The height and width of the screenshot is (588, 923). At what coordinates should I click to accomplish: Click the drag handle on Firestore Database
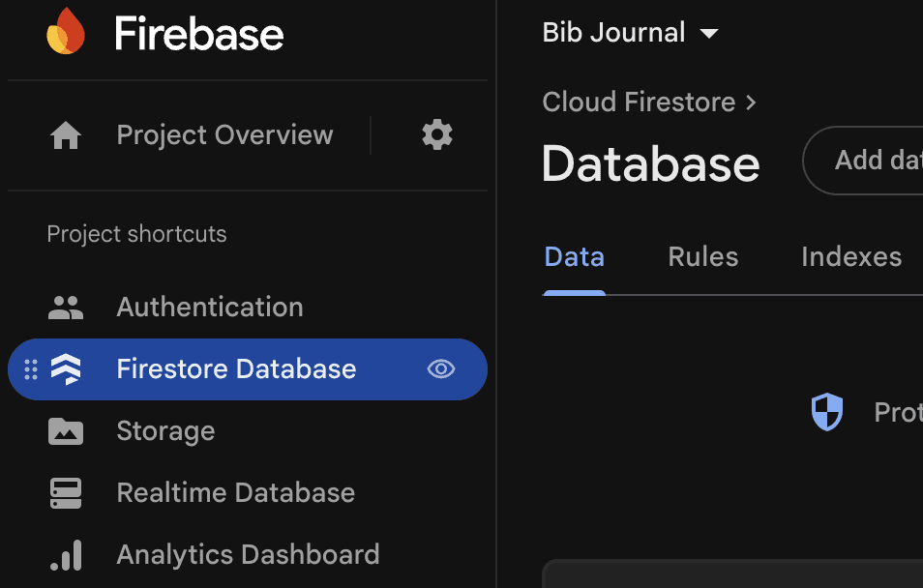pyautogui.click(x=31, y=369)
